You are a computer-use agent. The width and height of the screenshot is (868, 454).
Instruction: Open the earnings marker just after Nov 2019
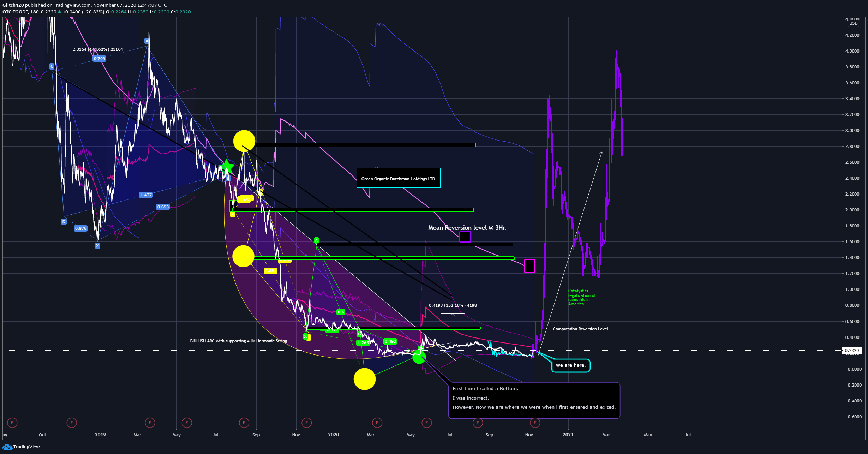306,422
